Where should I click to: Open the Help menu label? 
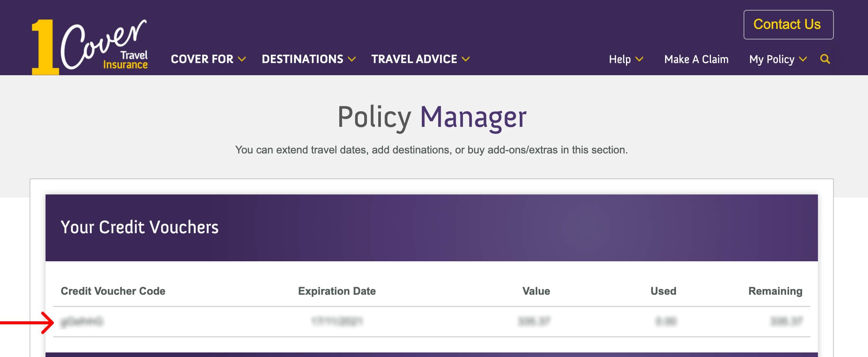tap(620, 59)
